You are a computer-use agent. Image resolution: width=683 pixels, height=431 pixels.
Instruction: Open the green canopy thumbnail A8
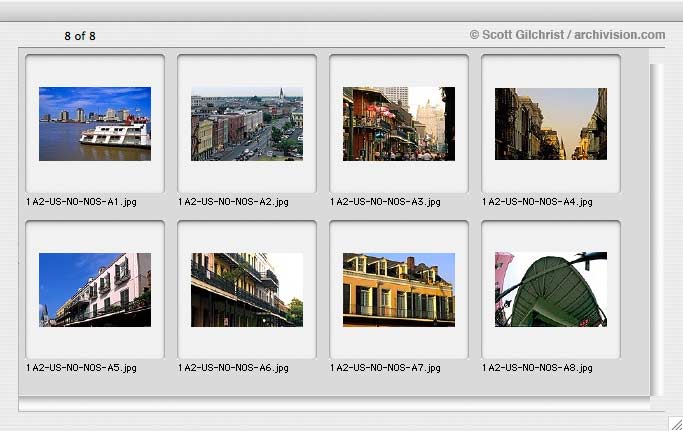(x=551, y=289)
